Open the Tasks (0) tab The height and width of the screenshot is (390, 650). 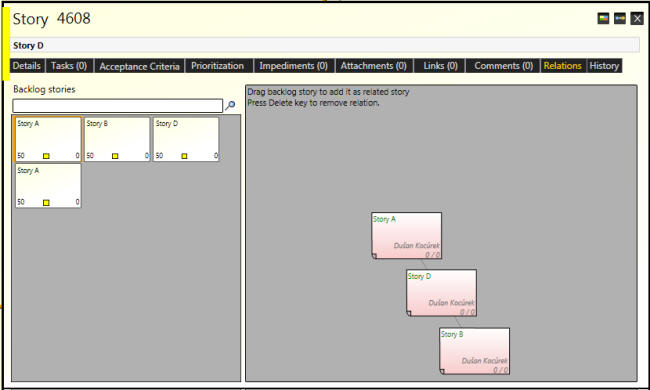pyautogui.click(x=69, y=66)
